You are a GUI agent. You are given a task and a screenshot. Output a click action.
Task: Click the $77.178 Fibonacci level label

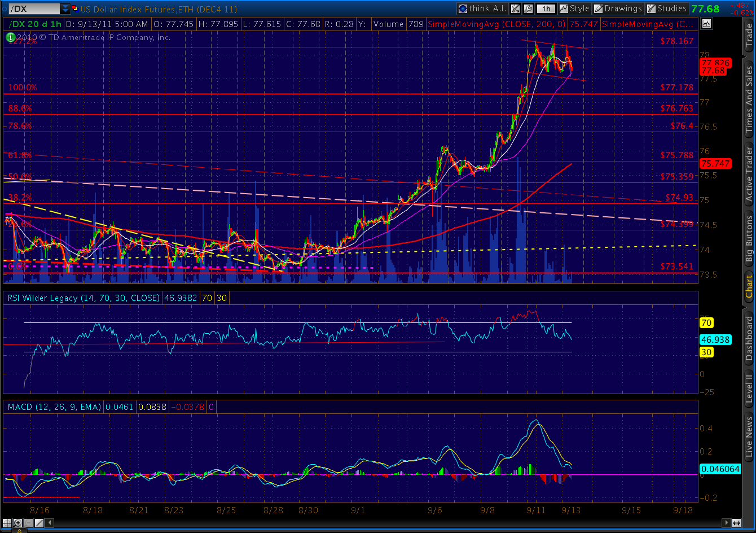[676, 88]
